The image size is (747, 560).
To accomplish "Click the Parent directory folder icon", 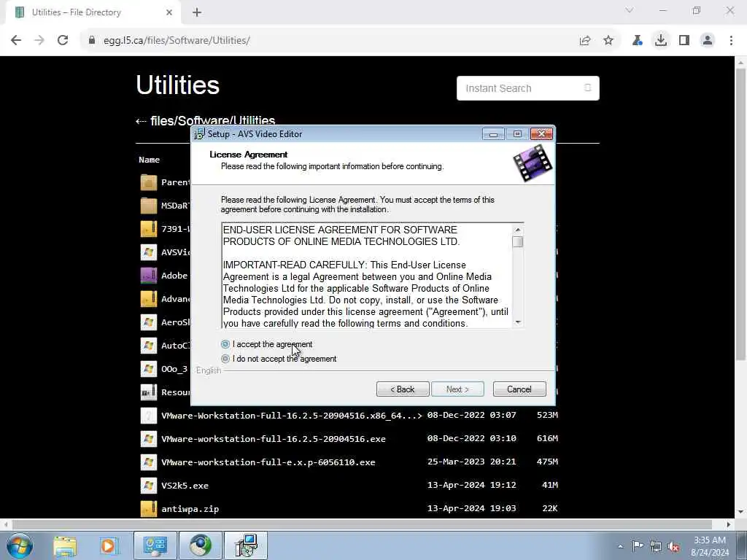I will click(149, 182).
